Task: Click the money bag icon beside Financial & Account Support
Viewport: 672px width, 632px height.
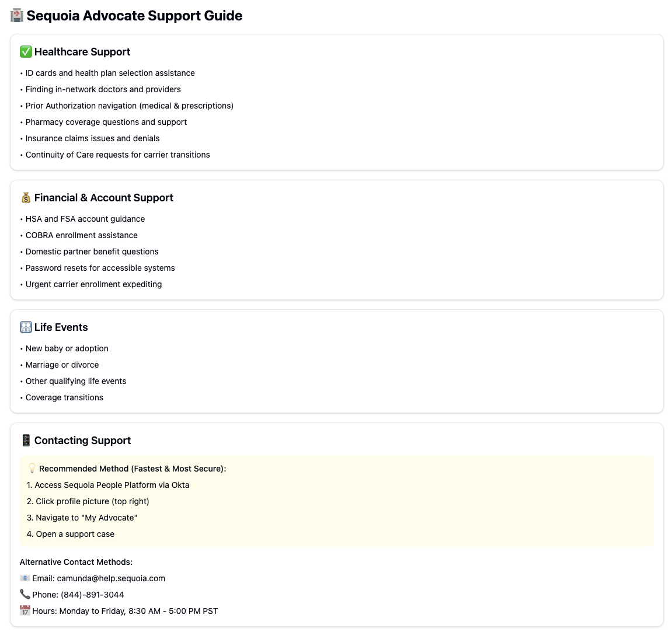Action: pyautogui.click(x=26, y=197)
